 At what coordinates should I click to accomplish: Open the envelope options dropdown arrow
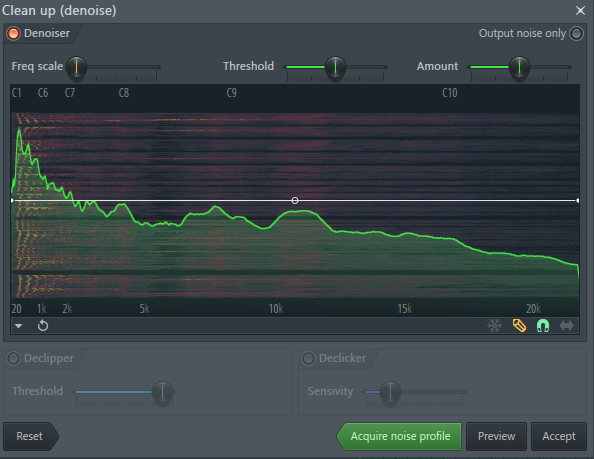19,326
